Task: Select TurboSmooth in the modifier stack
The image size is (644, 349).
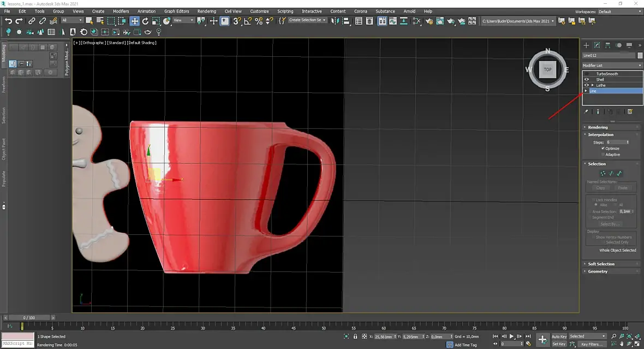Action: [x=607, y=74]
